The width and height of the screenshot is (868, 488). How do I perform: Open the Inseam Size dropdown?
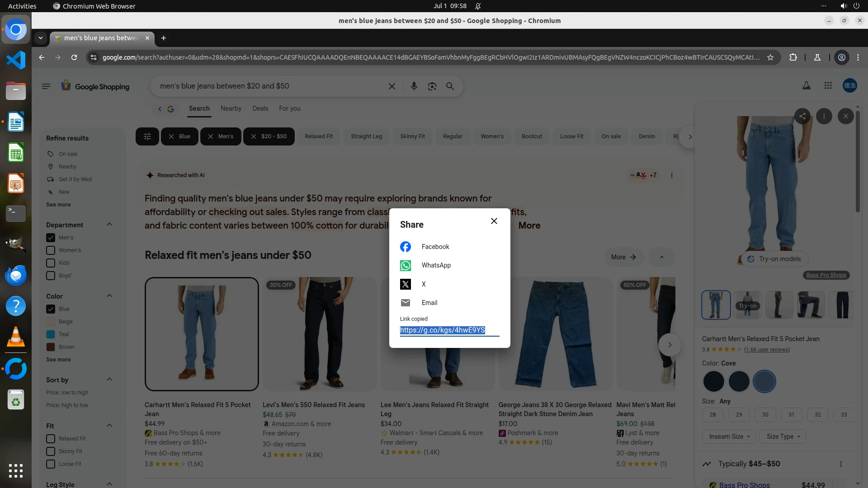[729, 436]
